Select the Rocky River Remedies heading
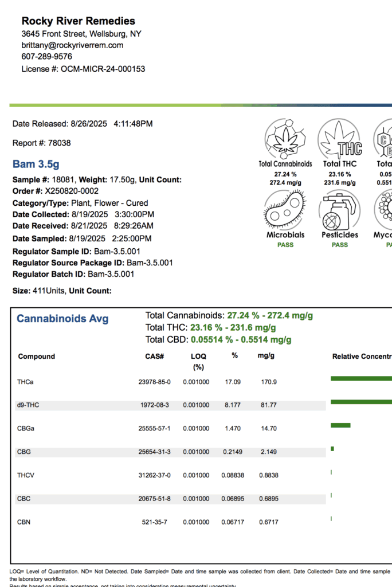The width and height of the screenshot is (392, 587). point(79,21)
